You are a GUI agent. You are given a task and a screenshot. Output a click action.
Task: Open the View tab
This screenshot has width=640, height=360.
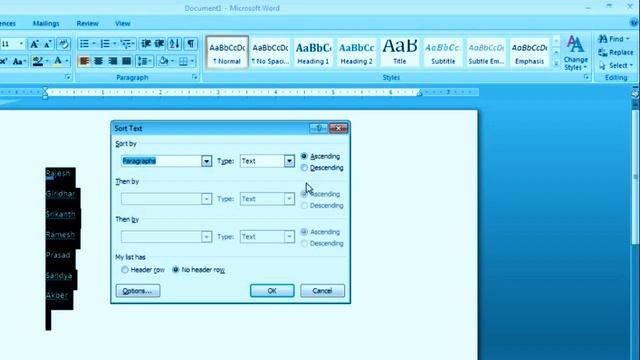[122, 24]
